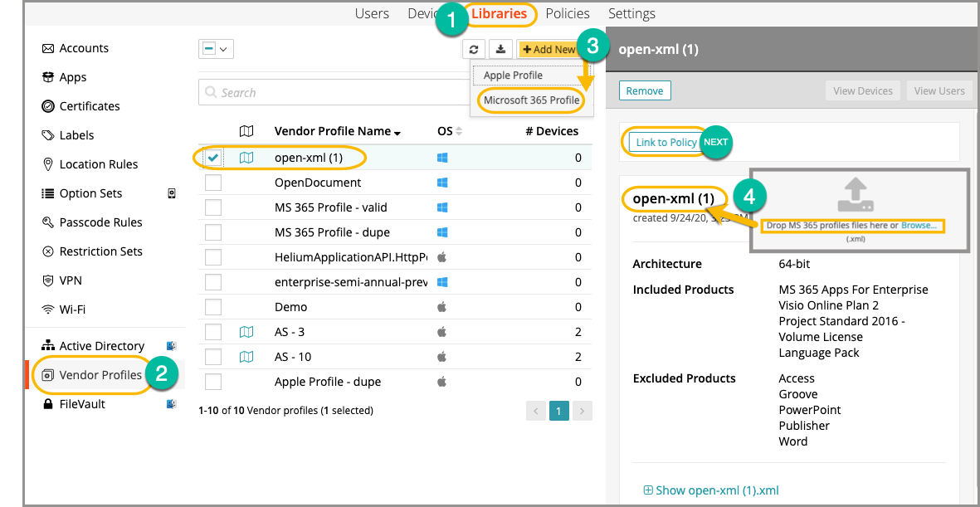This screenshot has height=507, width=980.
Task: Check the OpenDocument profile checkbox
Action: tap(213, 183)
